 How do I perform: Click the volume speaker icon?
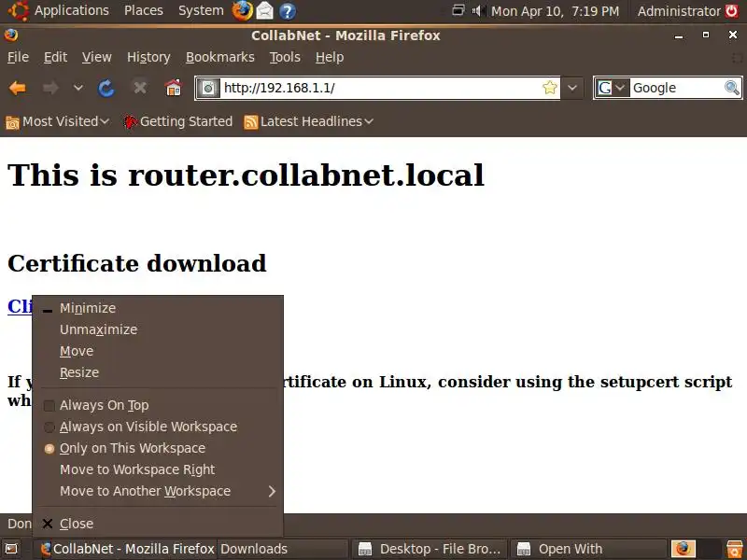[479, 10]
